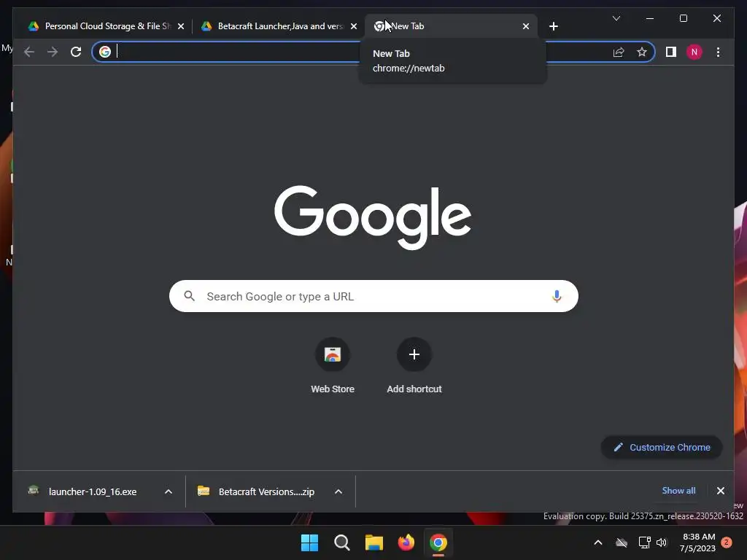Reload the current page

click(76, 52)
